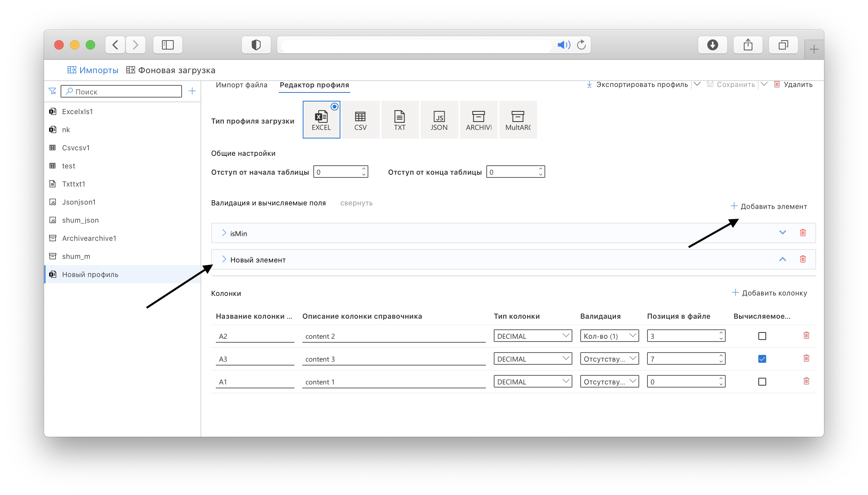This screenshot has width=868, height=495.
Task: Open Excelxls1 profile
Action: click(122, 111)
